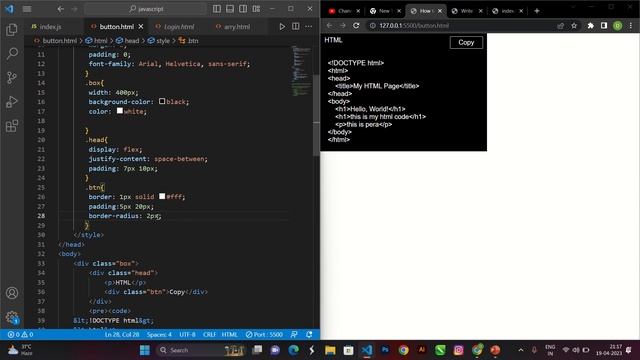Click the Copy button on the page
This screenshot has width=640, height=360.
tap(466, 42)
